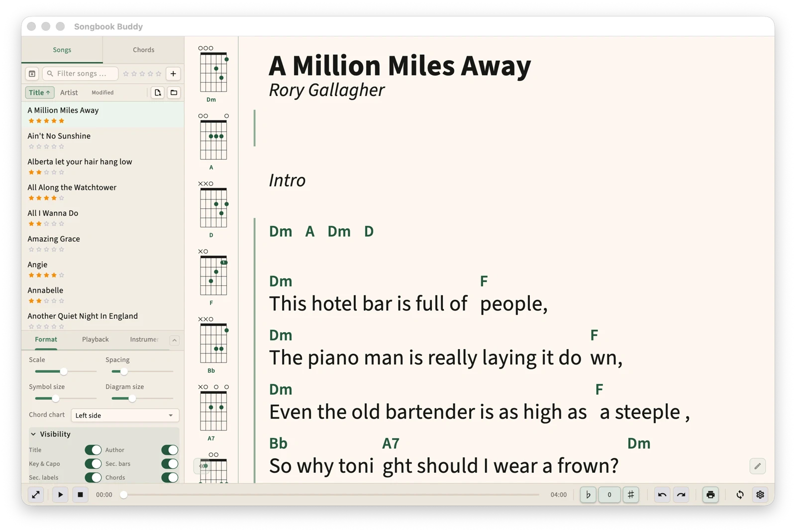796x532 pixels.
Task: Click the redo arrow icon
Action: (681, 495)
